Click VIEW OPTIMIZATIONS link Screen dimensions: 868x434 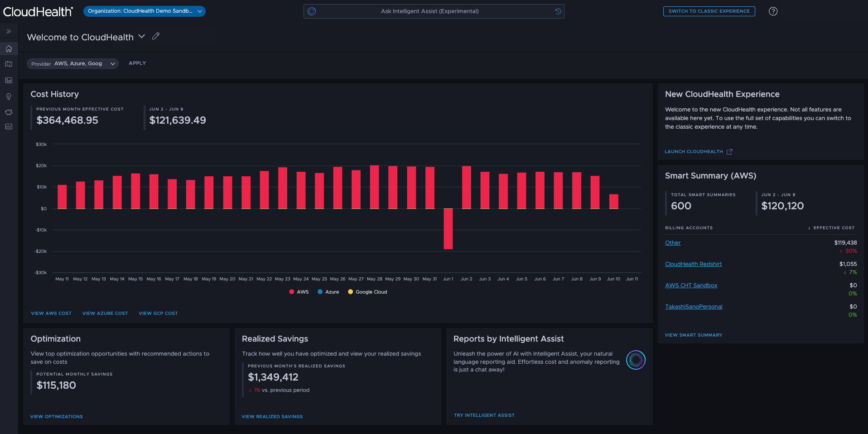(x=56, y=416)
